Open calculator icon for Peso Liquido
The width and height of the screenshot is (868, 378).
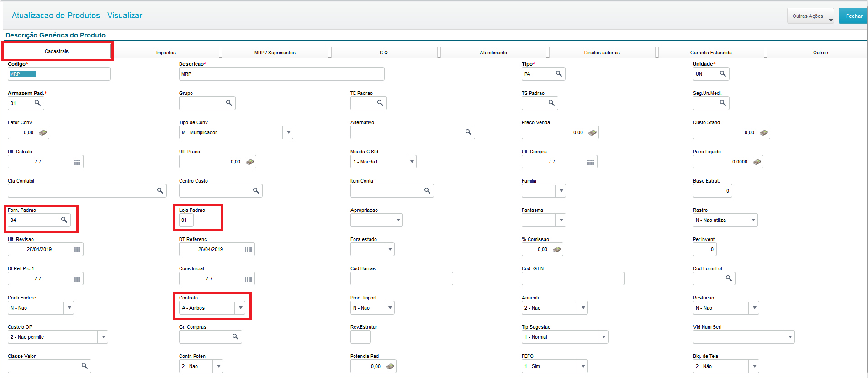(757, 162)
